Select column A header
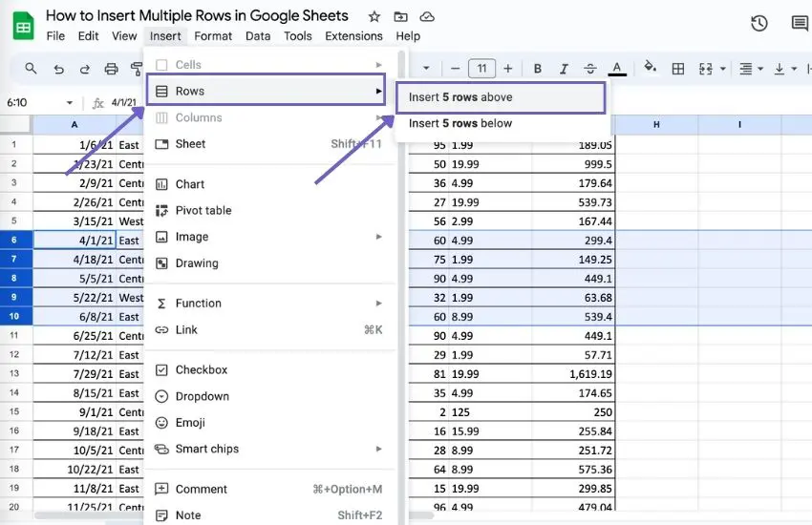The image size is (812, 525). [75, 125]
